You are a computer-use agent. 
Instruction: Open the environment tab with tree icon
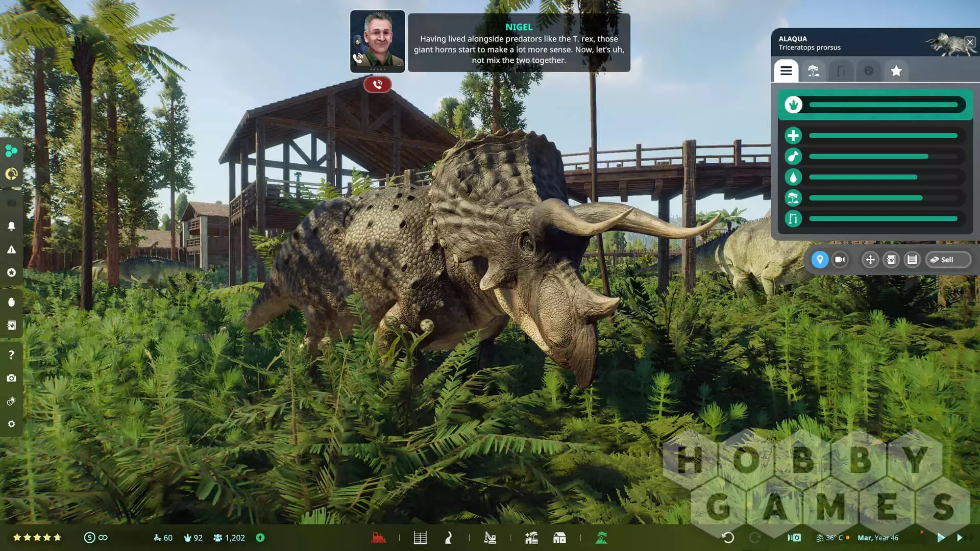coord(814,71)
